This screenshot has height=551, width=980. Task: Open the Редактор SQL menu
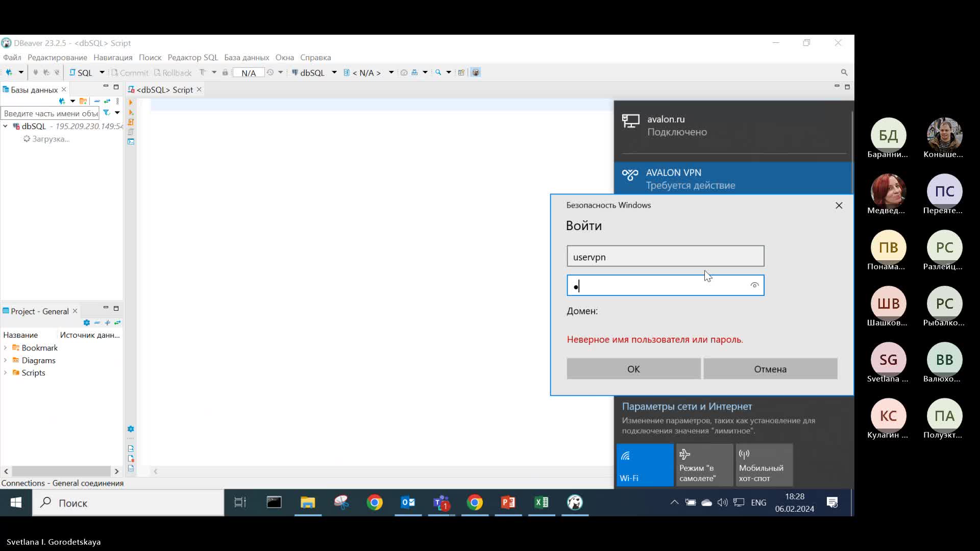pyautogui.click(x=193, y=58)
